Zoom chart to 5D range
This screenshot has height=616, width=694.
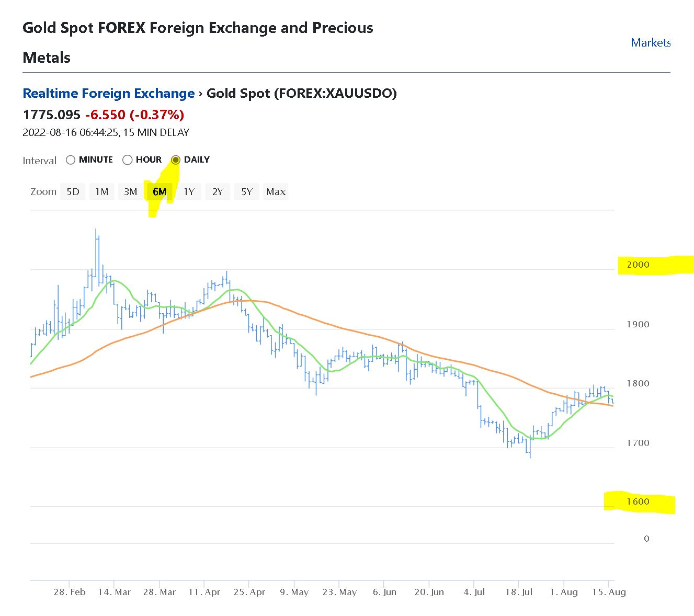[x=73, y=192]
